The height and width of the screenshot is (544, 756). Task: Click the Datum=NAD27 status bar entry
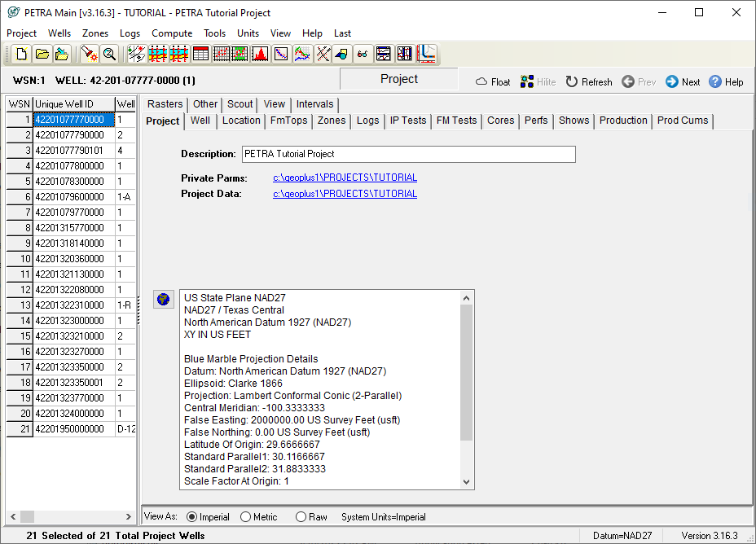click(622, 536)
